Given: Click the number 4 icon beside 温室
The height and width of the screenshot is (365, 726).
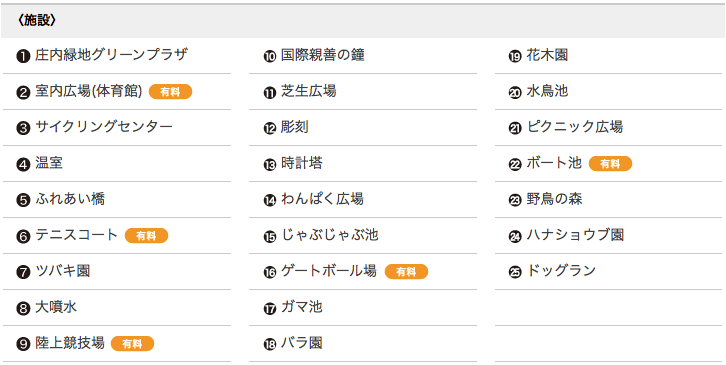Looking at the screenshot, I should point(23,164).
